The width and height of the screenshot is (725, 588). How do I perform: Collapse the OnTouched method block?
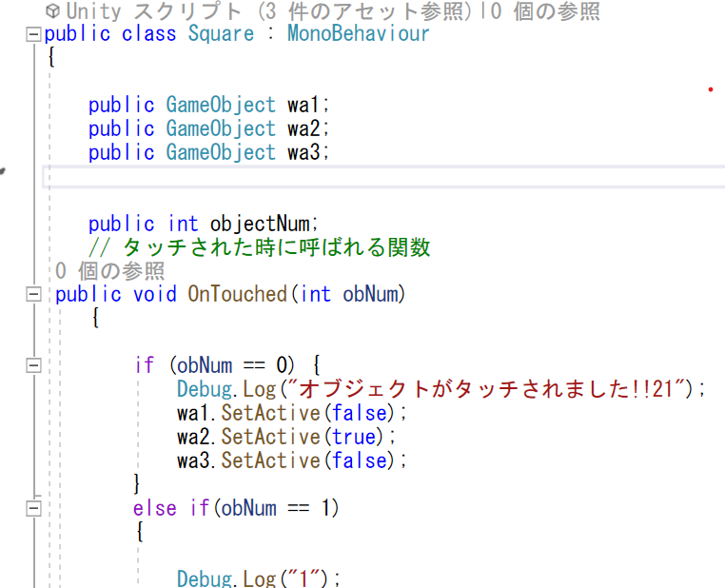click(33, 294)
